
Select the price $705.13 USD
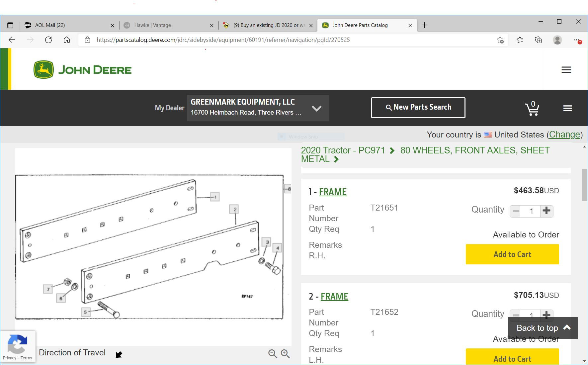click(x=536, y=295)
